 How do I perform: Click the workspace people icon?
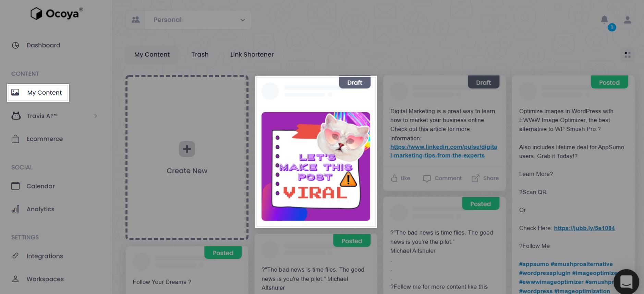135,20
